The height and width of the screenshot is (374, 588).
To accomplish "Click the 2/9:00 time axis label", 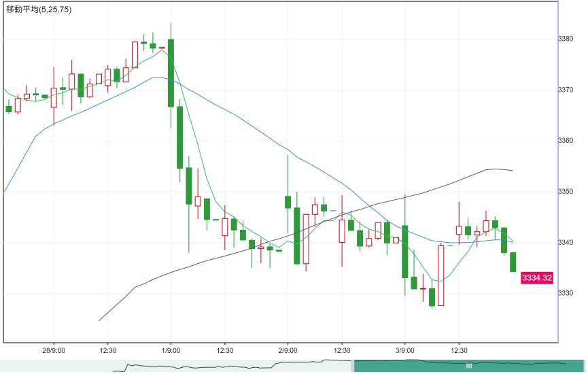I will click(288, 350).
